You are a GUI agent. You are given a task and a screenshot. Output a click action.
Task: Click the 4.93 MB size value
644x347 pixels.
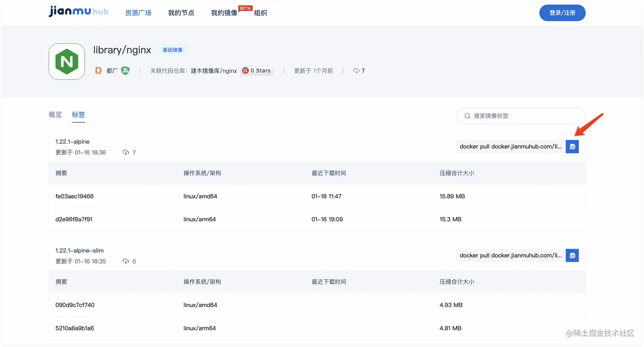click(x=451, y=305)
